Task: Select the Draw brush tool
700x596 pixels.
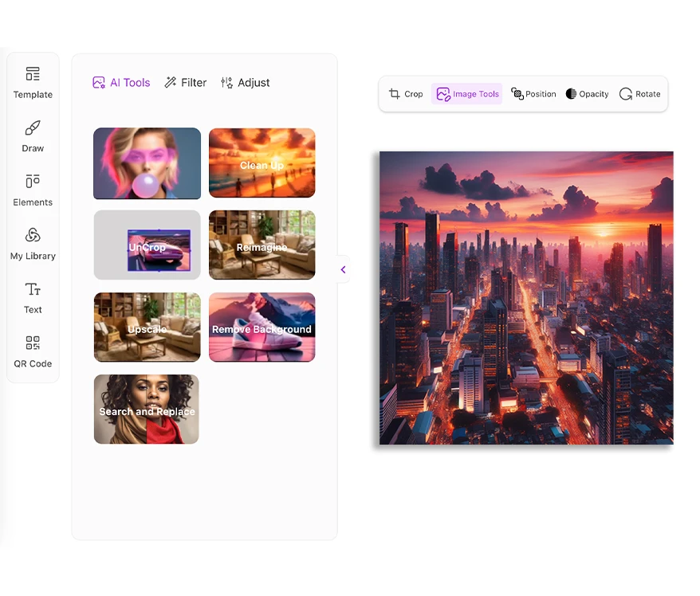Action: (x=33, y=129)
